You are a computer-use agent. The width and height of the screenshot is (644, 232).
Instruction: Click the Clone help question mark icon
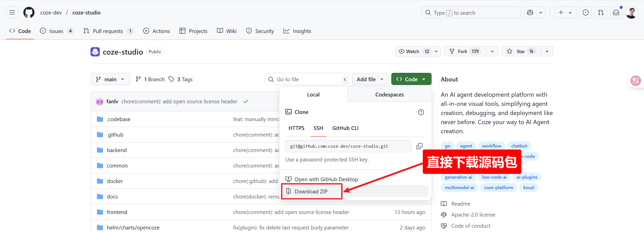point(421,112)
